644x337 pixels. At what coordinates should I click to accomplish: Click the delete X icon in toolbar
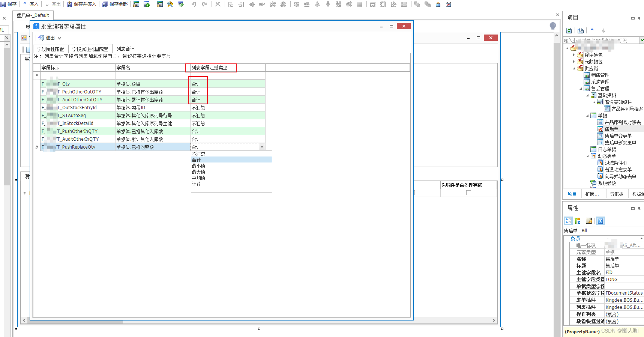coord(218,4)
